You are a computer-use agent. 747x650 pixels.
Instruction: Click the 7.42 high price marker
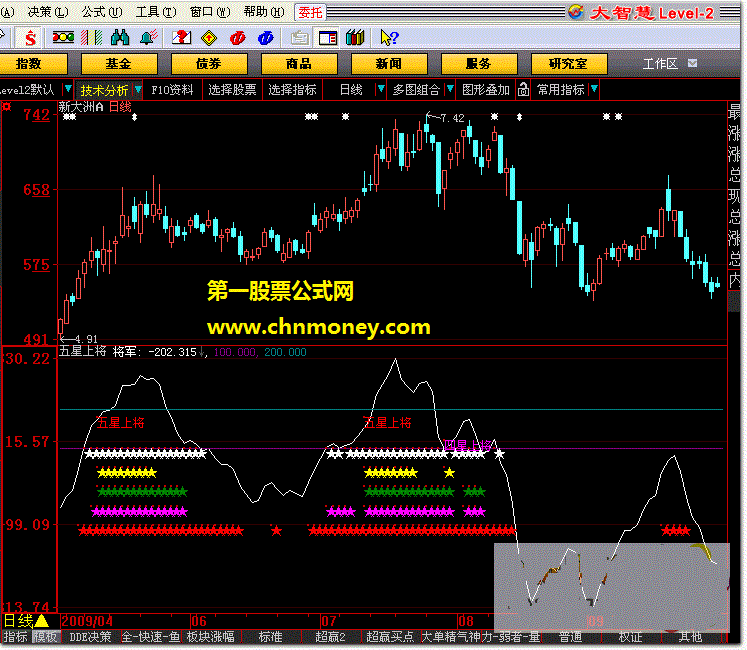pos(452,118)
